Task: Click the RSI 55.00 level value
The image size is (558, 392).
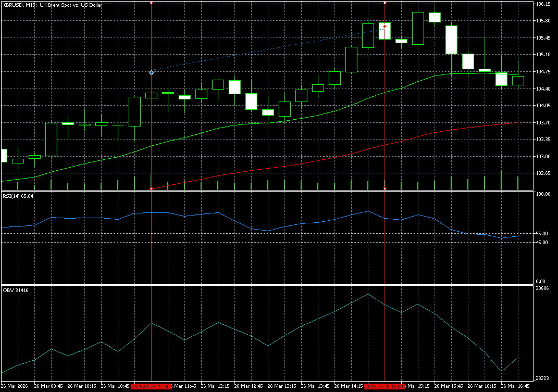Action: [542, 233]
